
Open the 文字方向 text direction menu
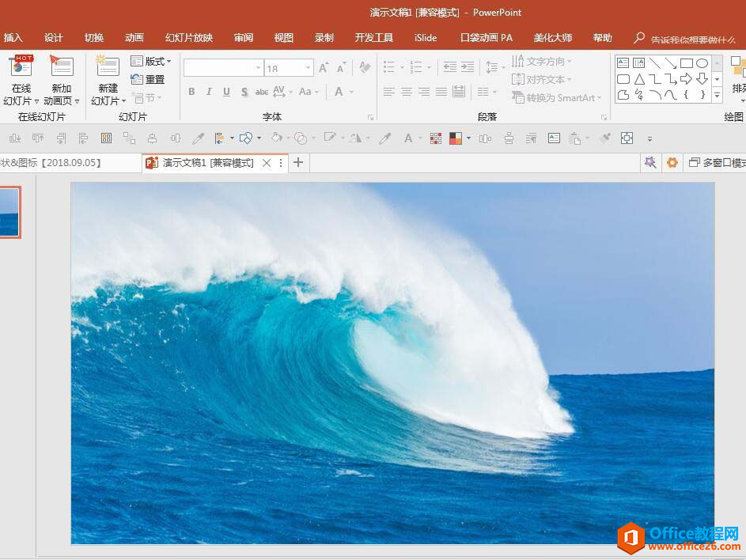(x=542, y=62)
